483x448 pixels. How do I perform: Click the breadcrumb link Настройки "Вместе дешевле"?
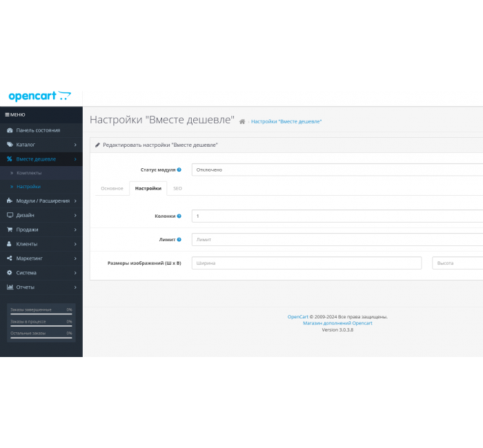(x=286, y=121)
